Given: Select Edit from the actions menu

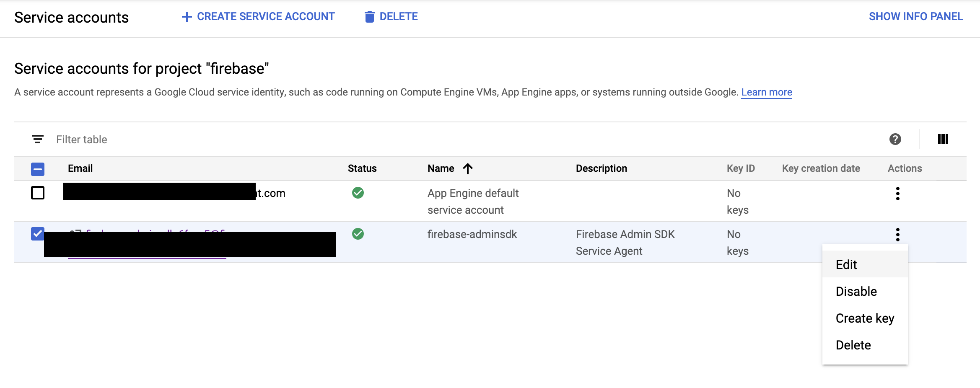Looking at the screenshot, I should tap(846, 265).
